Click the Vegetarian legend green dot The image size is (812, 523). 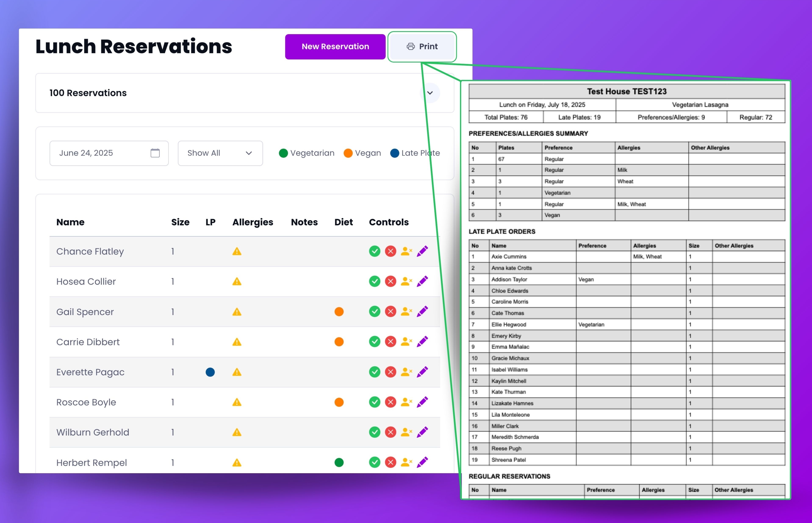[283, 153]
